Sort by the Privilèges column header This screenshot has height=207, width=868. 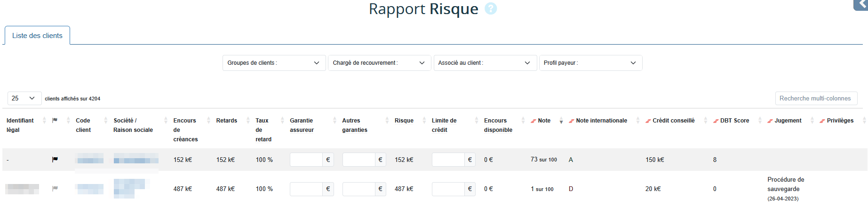coord(840,121)
